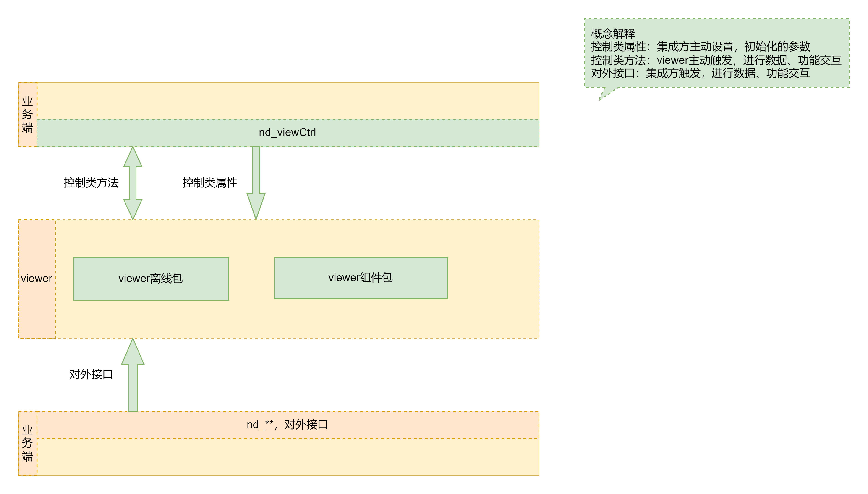Click the downward arrow beside 控制类属性
Image resolution: width=868 pixels, height=494 pixels.
256,183
